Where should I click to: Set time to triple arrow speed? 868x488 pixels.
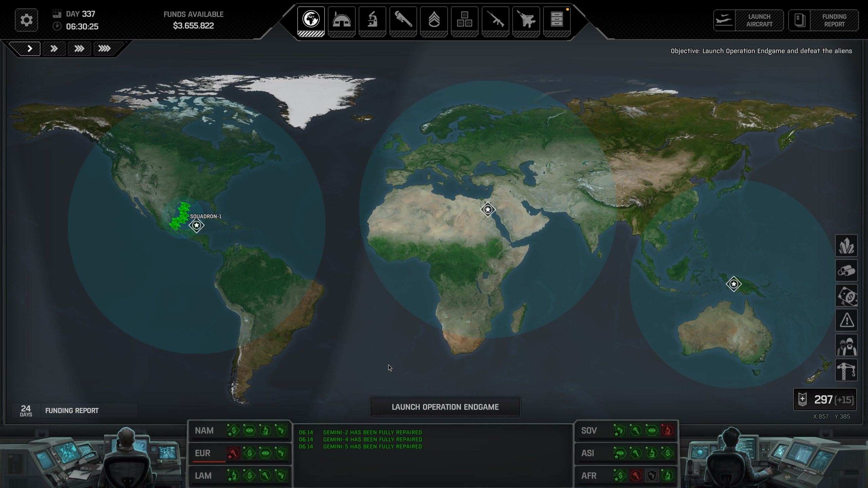tap(79, 49)
